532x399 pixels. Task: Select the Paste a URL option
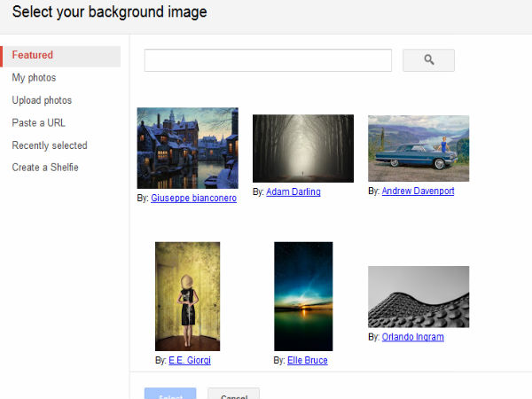38,123
